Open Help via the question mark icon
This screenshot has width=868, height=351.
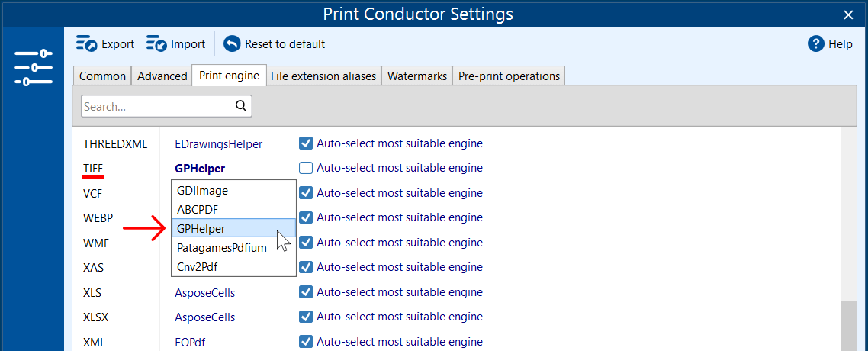[x=816, y=44]
